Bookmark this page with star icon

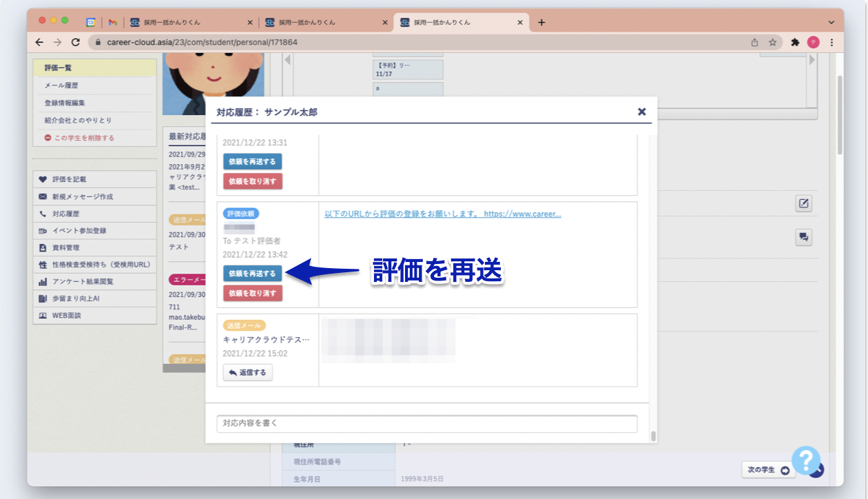click(772, 42)
